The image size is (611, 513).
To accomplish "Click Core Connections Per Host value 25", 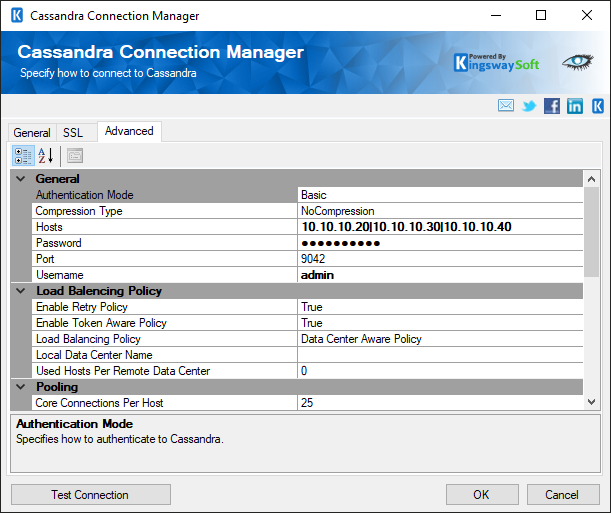I will (440, 402).
